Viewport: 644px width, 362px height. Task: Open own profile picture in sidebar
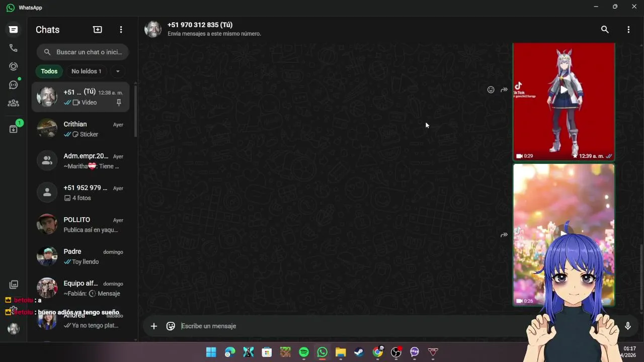click(x=14, y=329)
